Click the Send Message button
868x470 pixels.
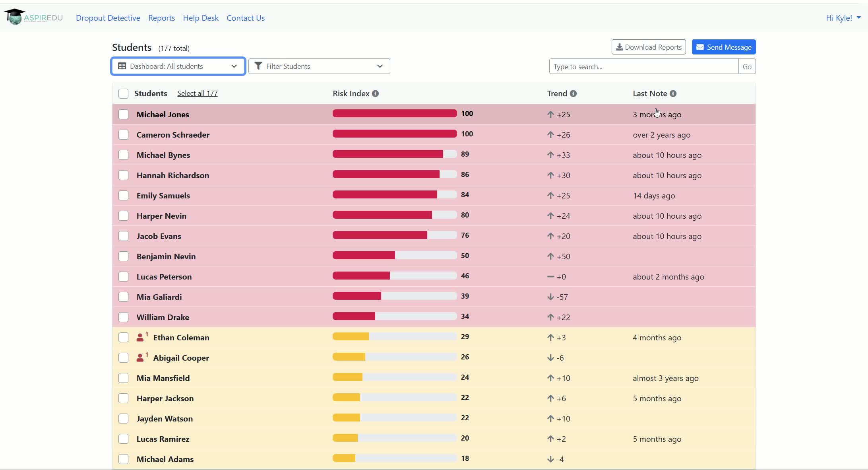coord(724,47)
